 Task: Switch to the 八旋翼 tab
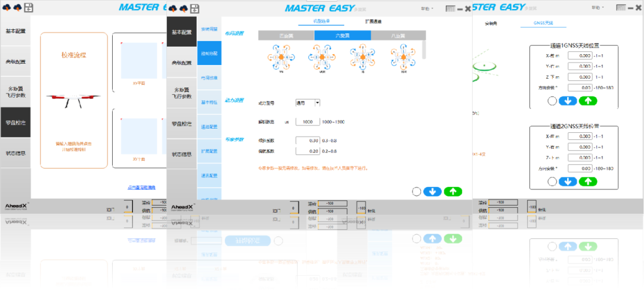[x=398, y=36]
